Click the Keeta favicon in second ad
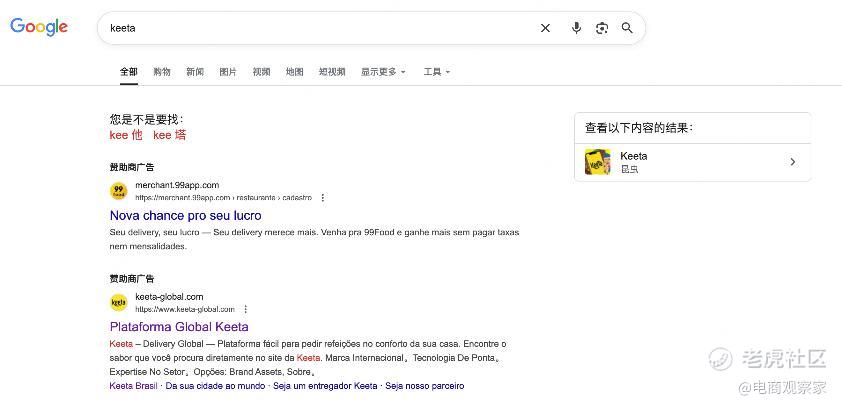Viewport: 842px width, 407px height. click(x=119, y=303)
